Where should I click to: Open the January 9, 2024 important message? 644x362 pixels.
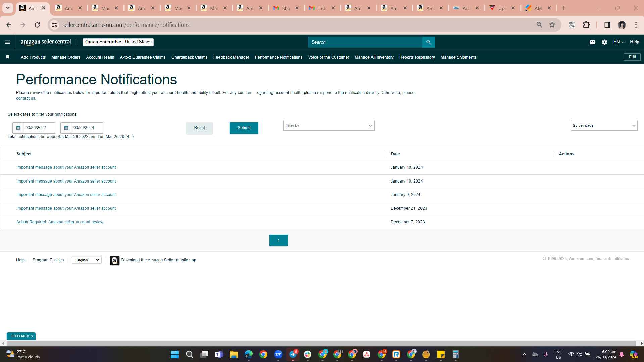(66, 195)
